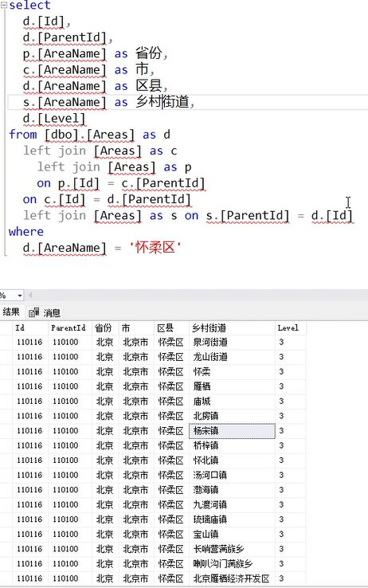This screenshot has width=368, height=588.
Task: Place cursor on the '怀柔区' string literal
Action: click(155, 248)
